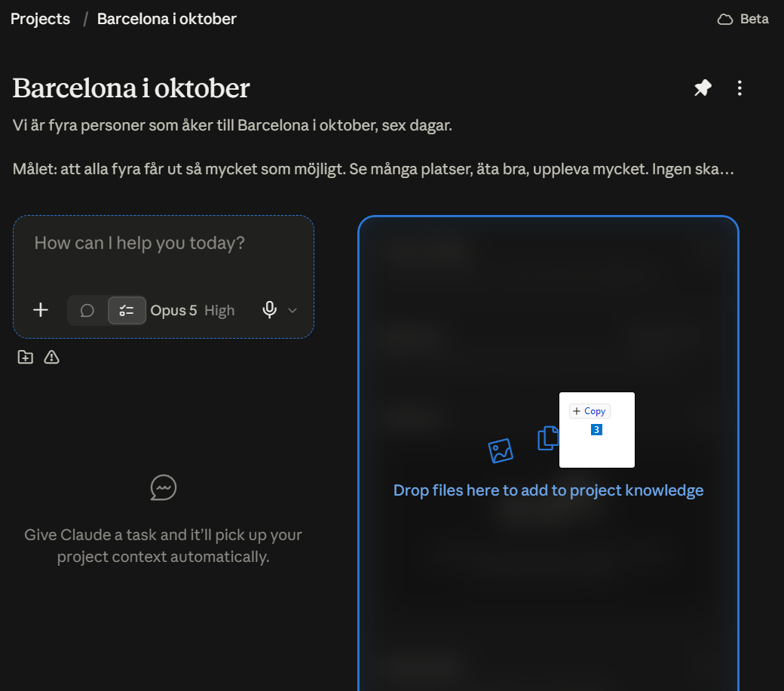Switch to chat mode bubble toggle
The image size is (784, 691).
(87, 311)
